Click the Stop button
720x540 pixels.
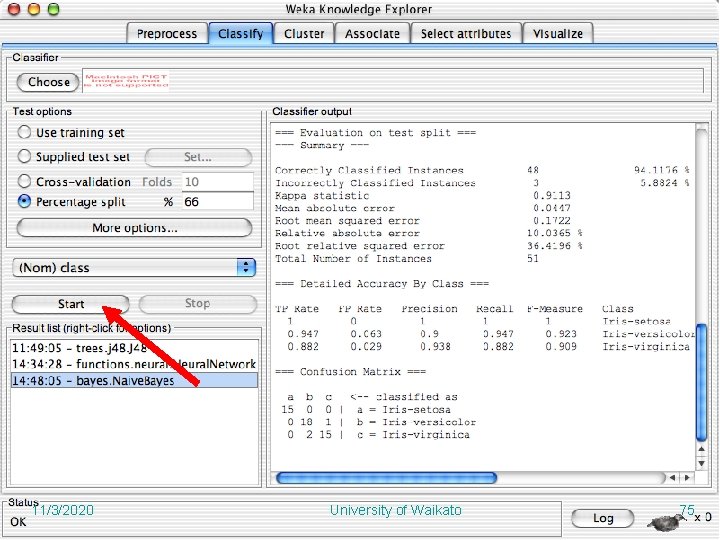(197, 304)
